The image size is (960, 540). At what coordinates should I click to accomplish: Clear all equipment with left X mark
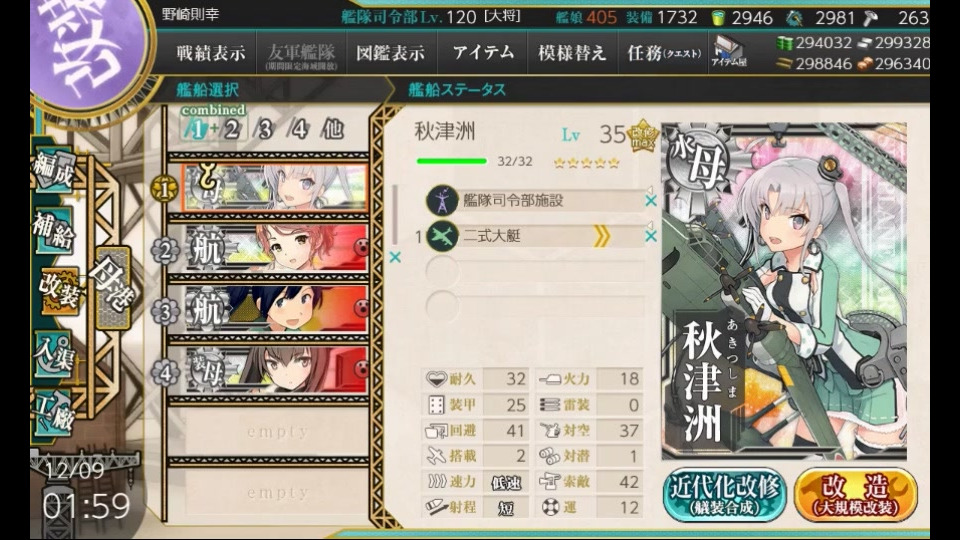coord(396,257)
